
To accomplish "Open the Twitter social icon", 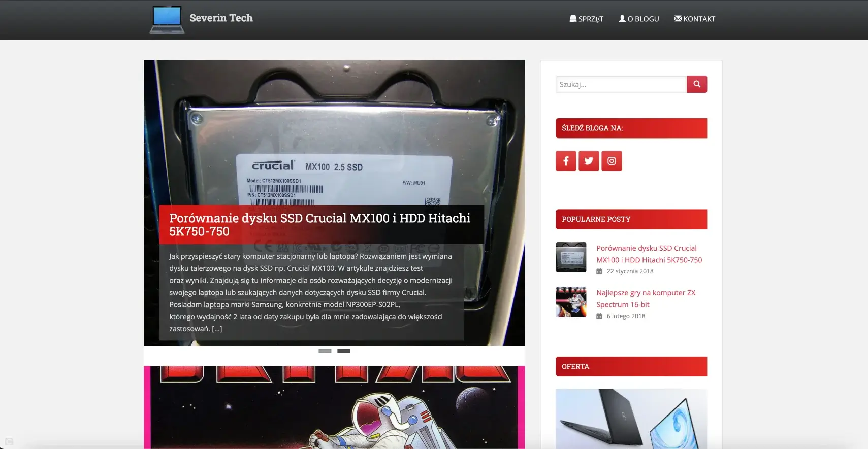I will coord(589,161).
